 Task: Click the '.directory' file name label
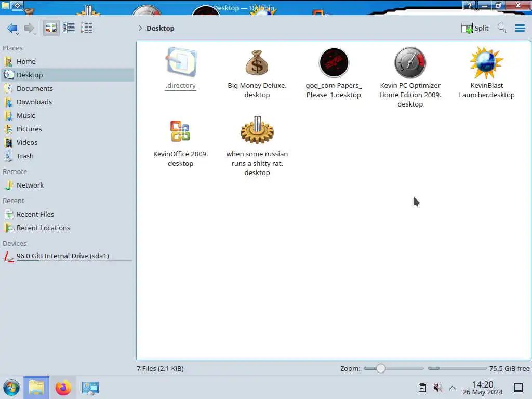pyautogui.click(x=180, y=86)
